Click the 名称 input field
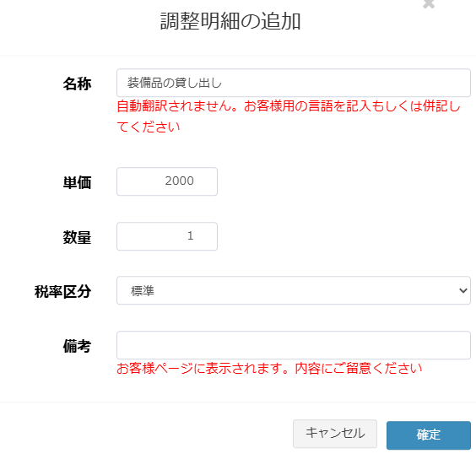The width and height of the screenshot is (476, 459). click(x=294, y=83)
